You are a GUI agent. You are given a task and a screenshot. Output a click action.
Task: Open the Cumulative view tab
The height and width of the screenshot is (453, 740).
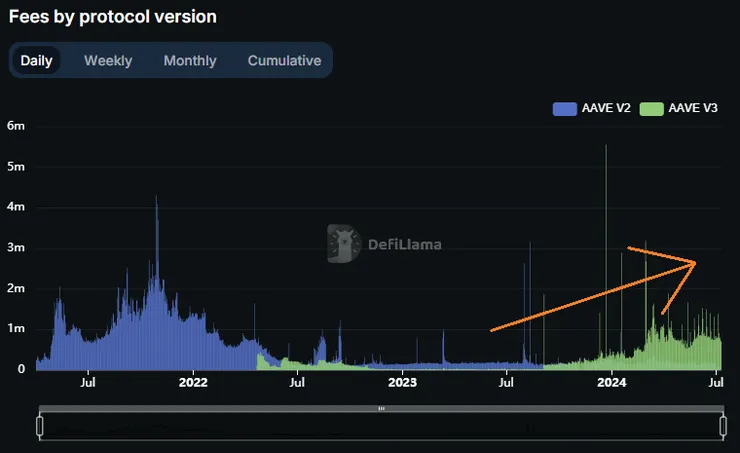tap(284, 60)
